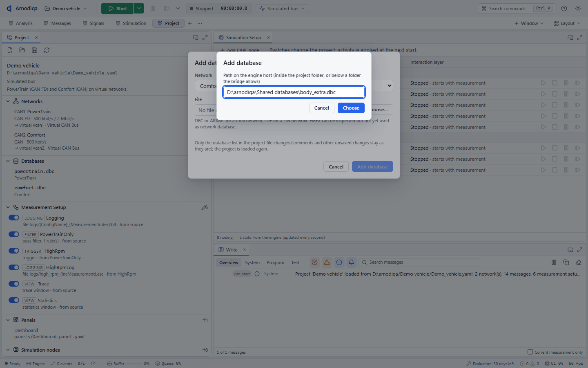This screenshot has width=588, height=368.
Task: Click the step icon in top toolbar
Action: click(167, 9)
